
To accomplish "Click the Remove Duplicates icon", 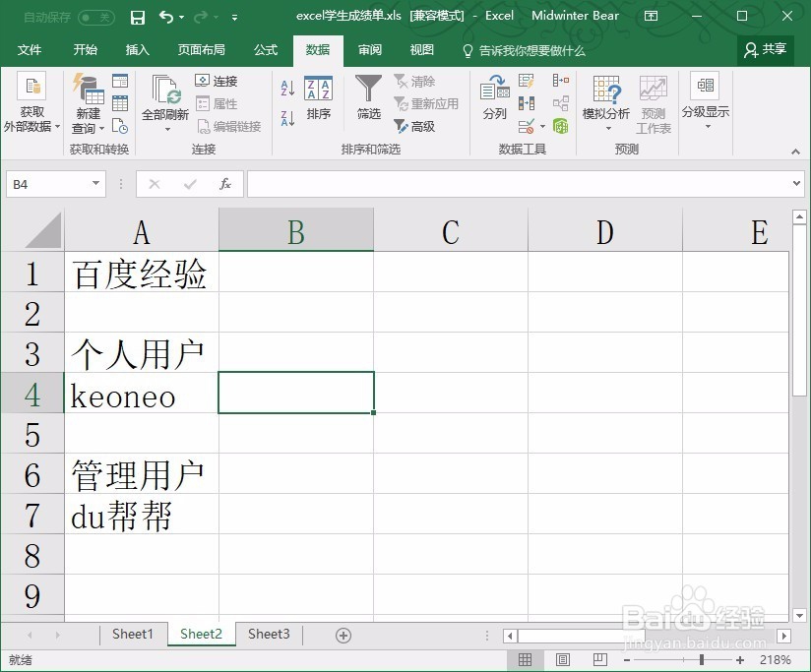I will 526,103.
